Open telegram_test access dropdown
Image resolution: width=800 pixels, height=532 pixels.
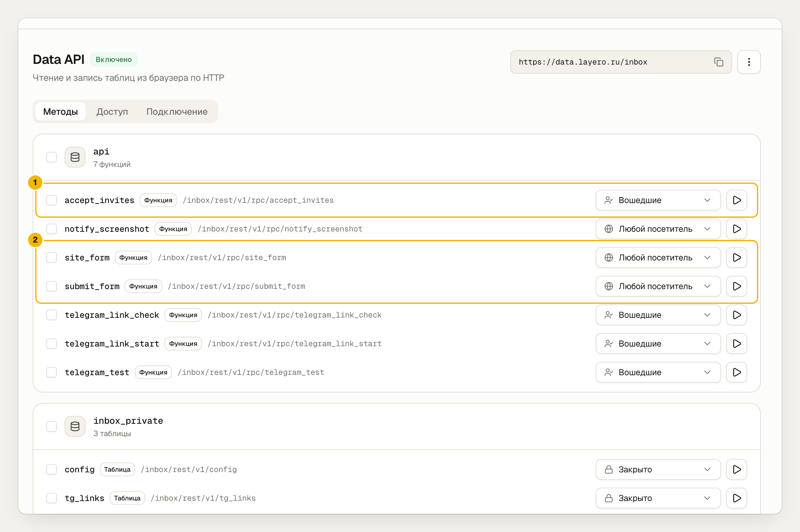coord(658,372)
